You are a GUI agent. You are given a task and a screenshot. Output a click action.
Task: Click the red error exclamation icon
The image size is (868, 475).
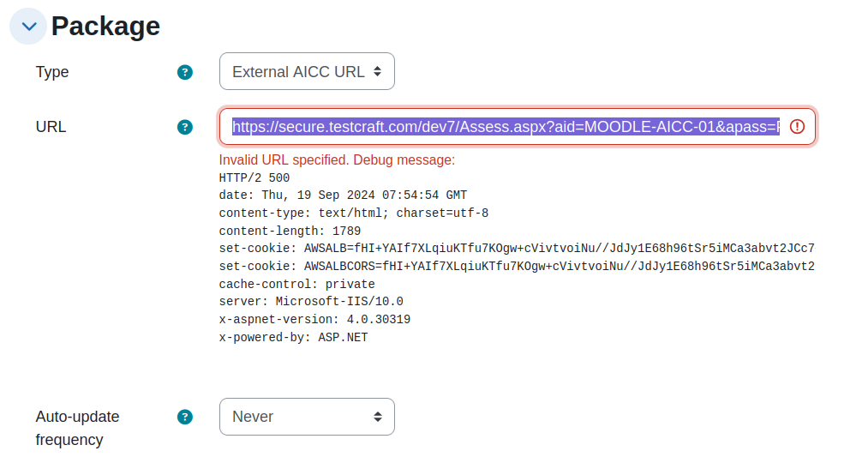click(x=797, y=127)
